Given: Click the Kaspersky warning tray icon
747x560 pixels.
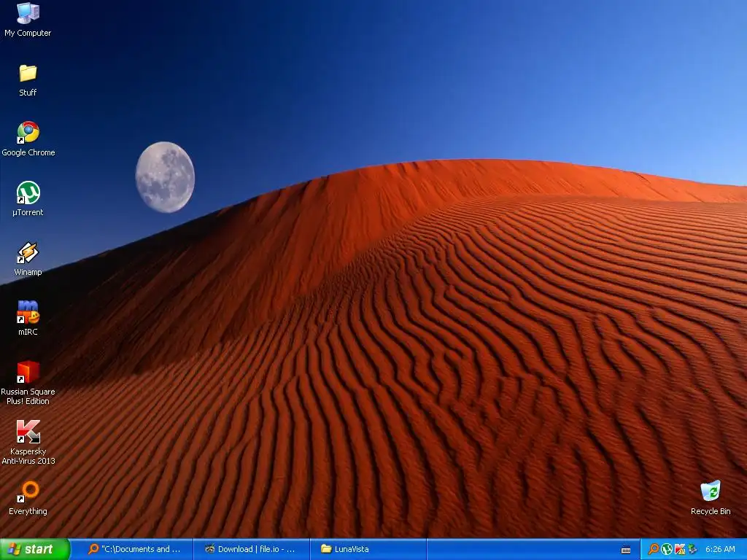Looking at the screenshot, I should point(680,549).
